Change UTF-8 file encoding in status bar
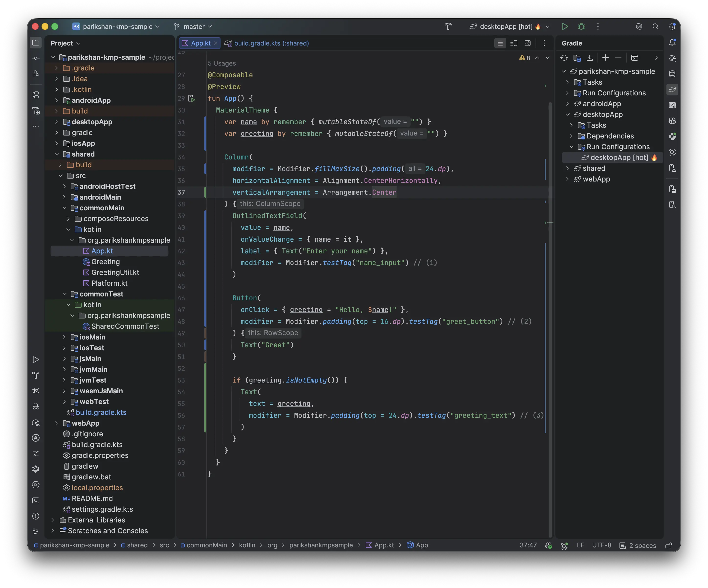708x588 pixels. pos(601,545)
